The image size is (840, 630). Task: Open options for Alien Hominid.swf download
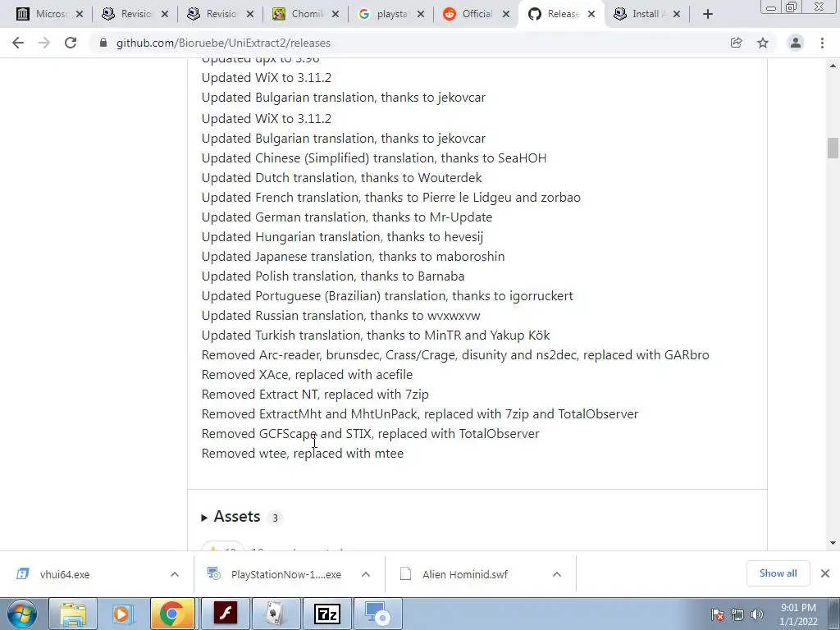coord(557,574)
